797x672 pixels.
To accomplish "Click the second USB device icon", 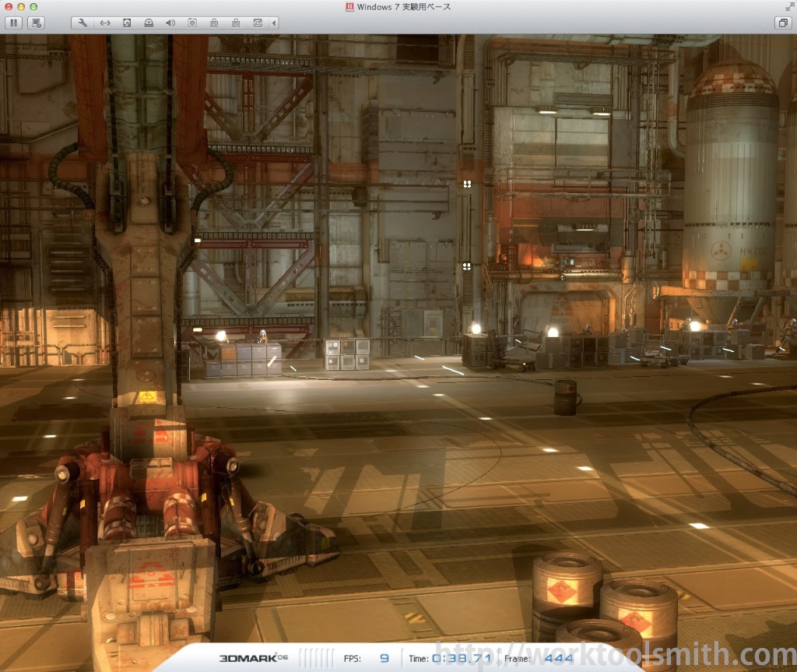I will pos(236,23).
